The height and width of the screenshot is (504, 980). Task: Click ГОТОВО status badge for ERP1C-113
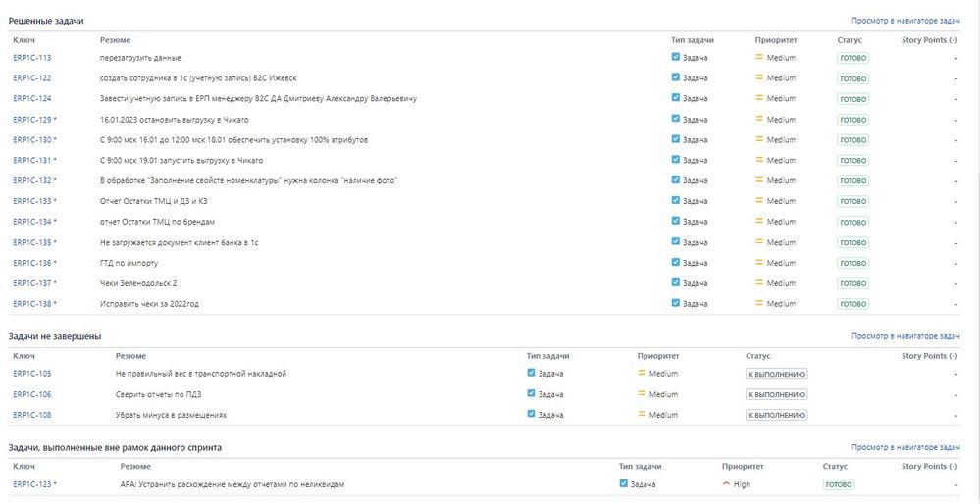[x=853, y=58]
